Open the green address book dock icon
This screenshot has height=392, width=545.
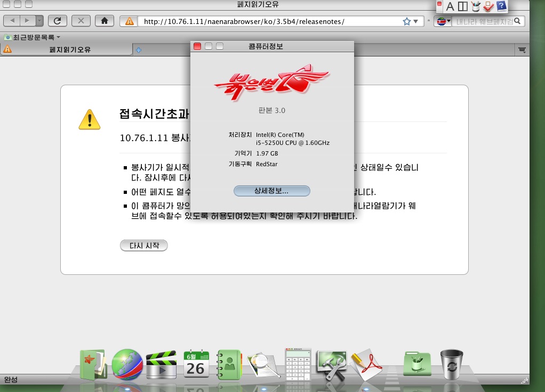[229, 365]
